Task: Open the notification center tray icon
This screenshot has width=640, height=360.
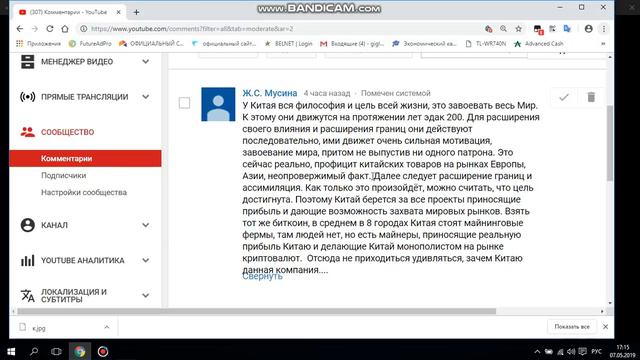Action: click(x=582, y=352)
